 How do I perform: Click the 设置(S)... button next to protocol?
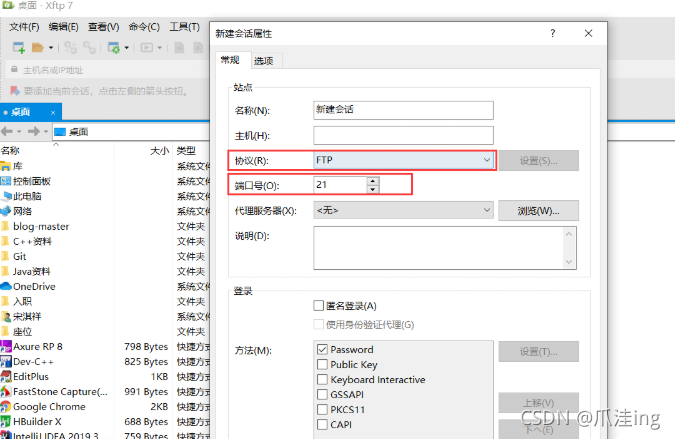pyautogui.click(x=538, y=161)
